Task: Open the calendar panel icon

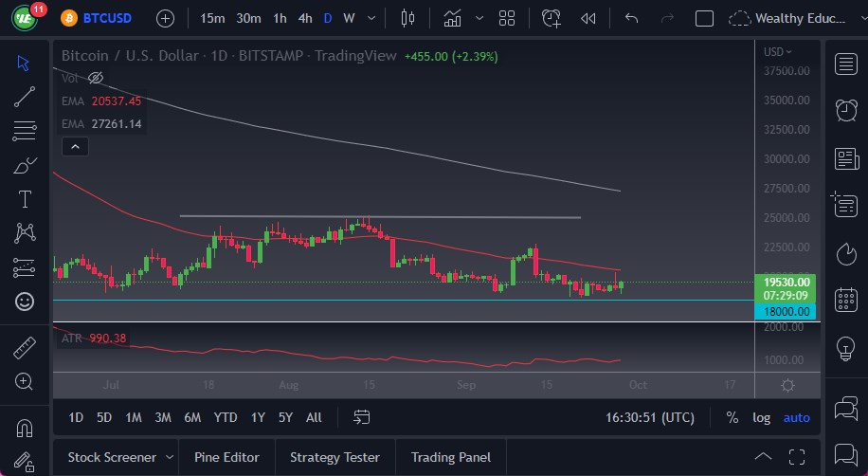Action: click(x=845, y=301)
